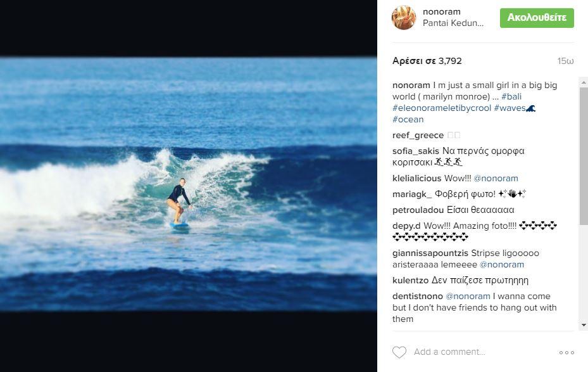
Task: Click the heart like icon
Action: tap(399, 352)
